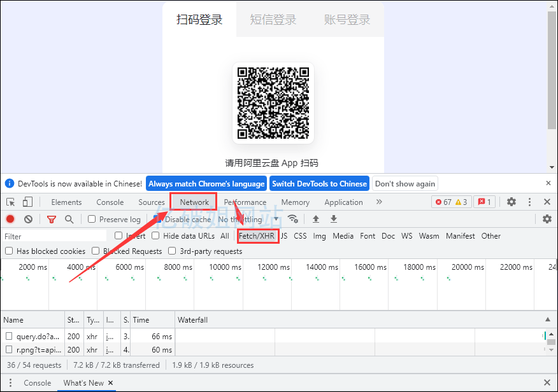Switch to the Console tab
The width and height of the screenshot is (558, 392).
110,202
